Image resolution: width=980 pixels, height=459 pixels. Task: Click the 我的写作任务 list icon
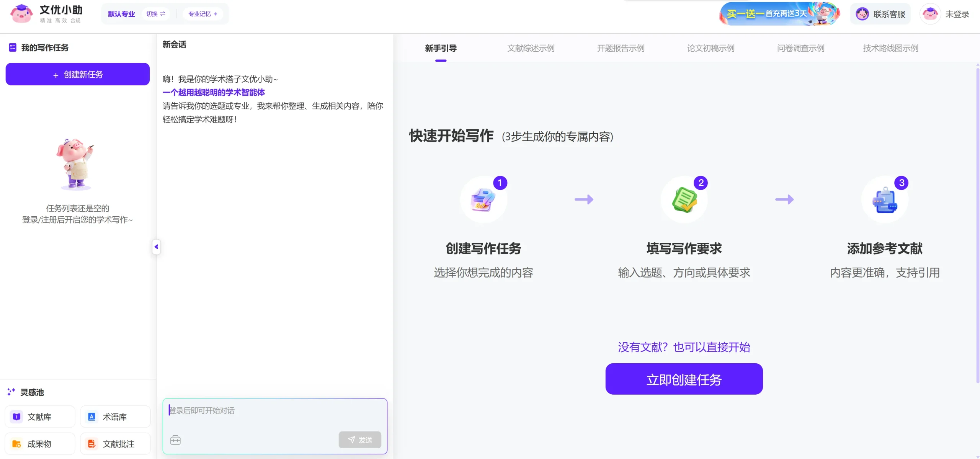[x=13, y=47]
